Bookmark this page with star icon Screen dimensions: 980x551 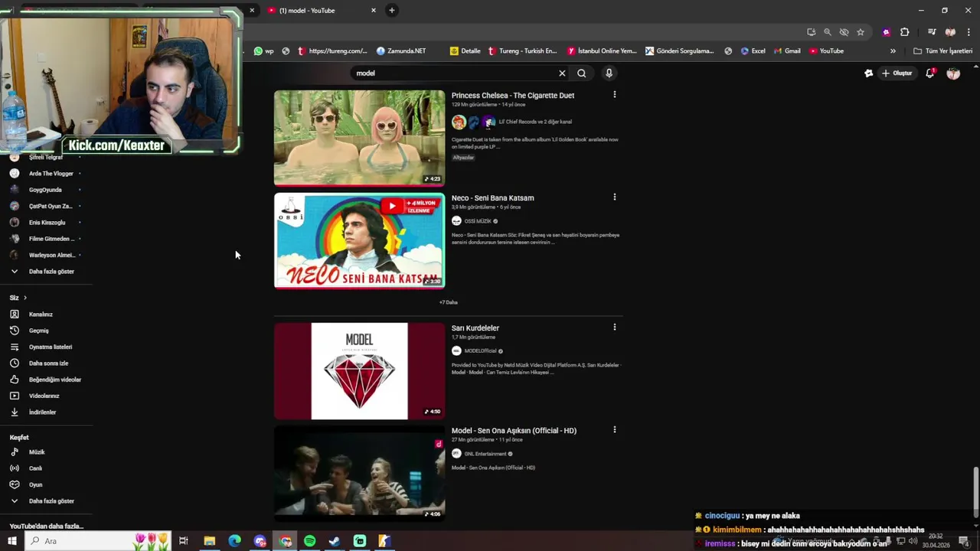(861, 32)
